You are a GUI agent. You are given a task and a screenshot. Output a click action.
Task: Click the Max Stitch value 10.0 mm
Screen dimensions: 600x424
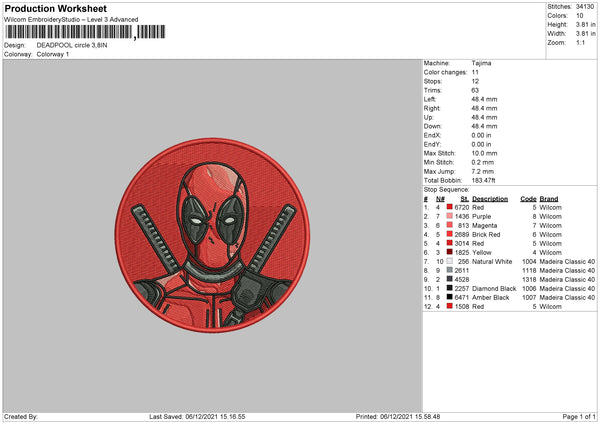pyautogui.click(x=484, y=153)
